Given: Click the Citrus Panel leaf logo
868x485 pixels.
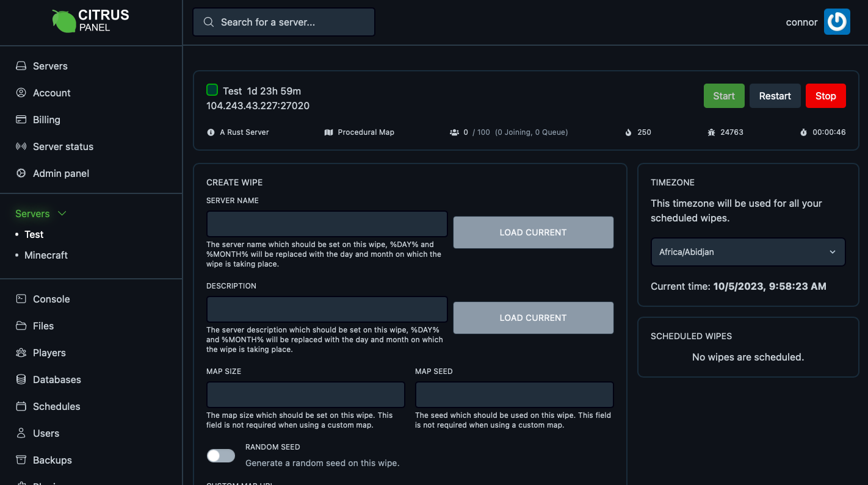Looking at the screenshot, I should (x=63, y=21).
